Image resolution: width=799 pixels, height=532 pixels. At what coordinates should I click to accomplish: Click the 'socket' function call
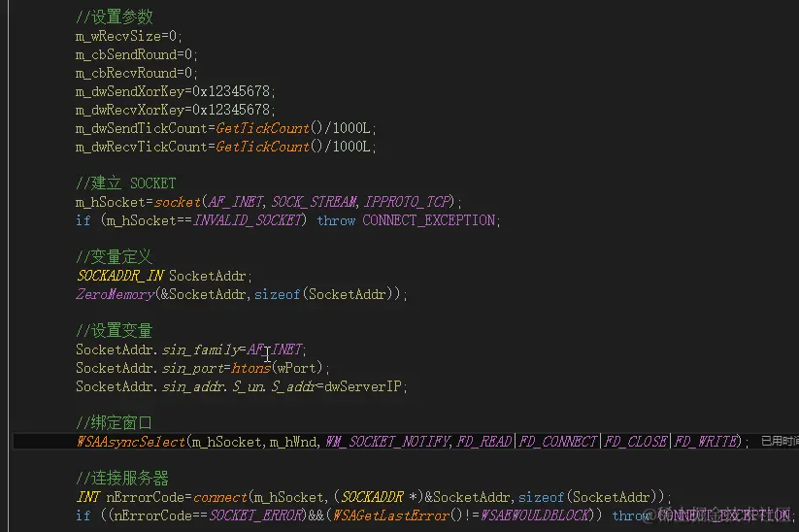coord(178,202)
